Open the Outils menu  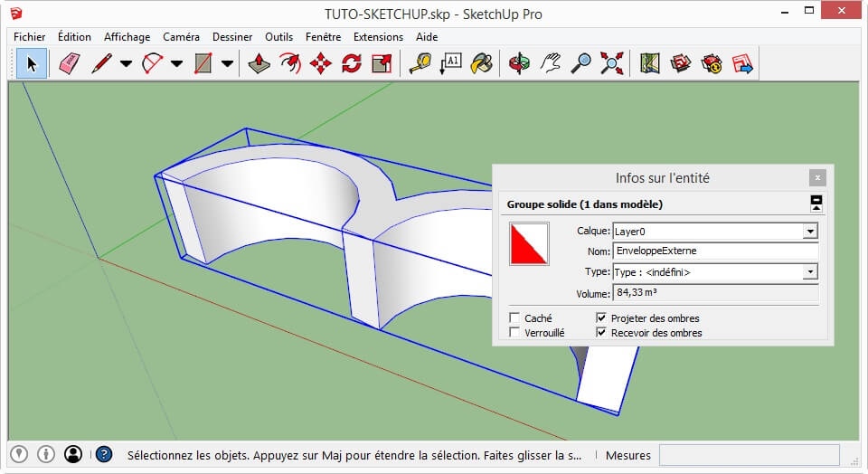click(278, 36)
